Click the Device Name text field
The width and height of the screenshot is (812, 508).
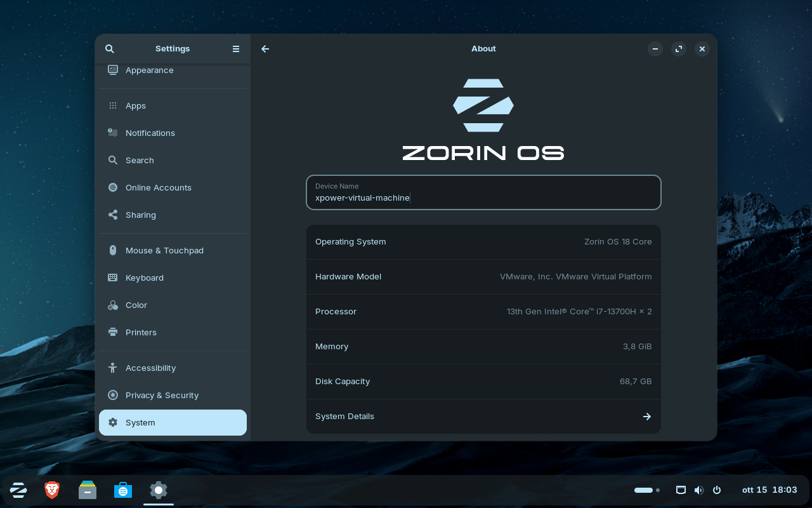483,192
